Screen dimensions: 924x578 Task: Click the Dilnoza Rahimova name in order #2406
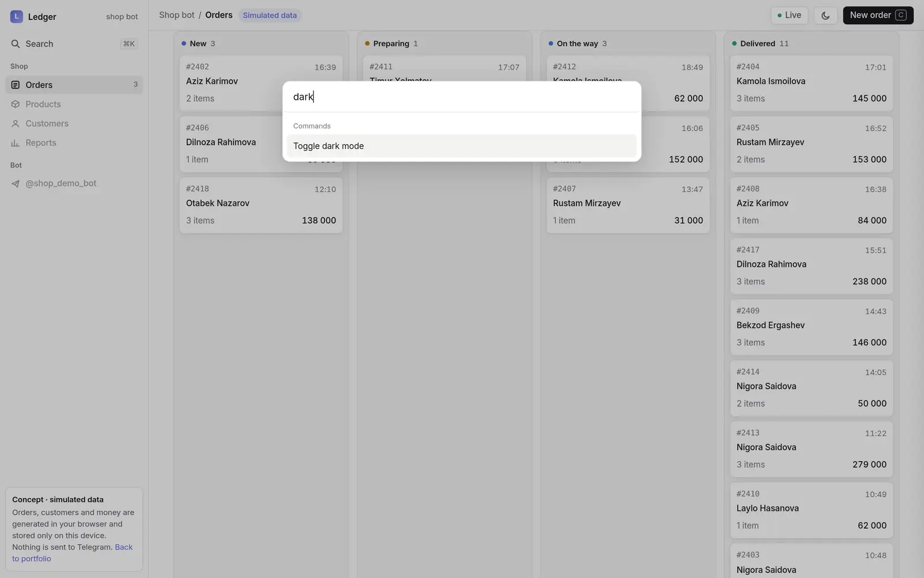click(x=221, y=142)
